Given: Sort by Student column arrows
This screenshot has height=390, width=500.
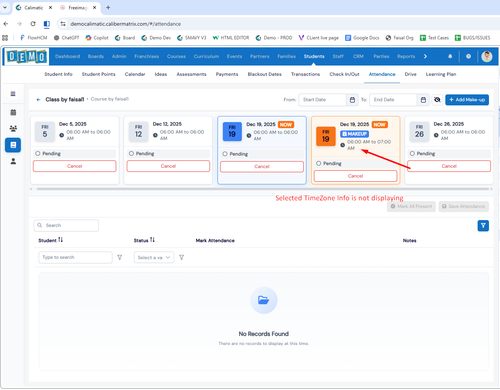Looking at the screenshot, I should point(60,240).
